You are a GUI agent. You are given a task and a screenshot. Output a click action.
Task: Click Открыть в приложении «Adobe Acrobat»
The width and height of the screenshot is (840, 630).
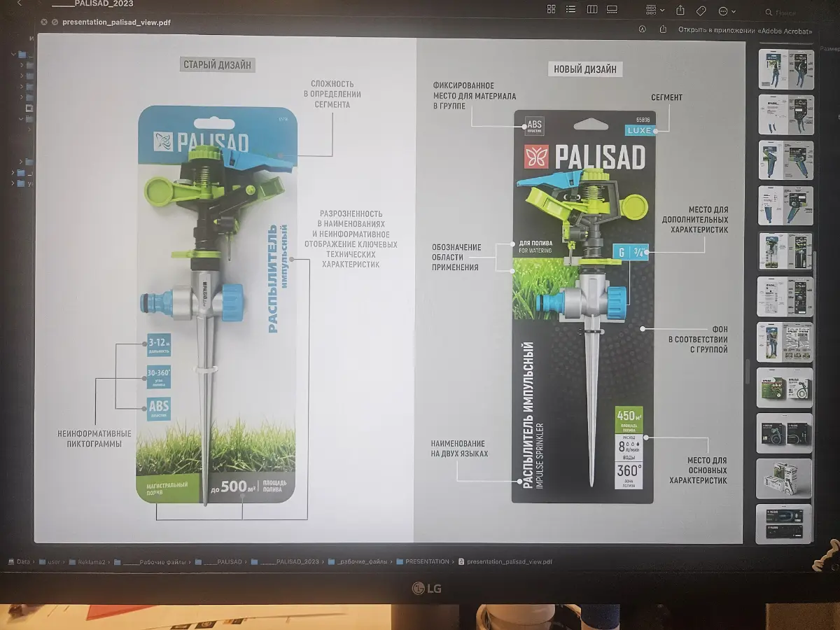point(745,31)
